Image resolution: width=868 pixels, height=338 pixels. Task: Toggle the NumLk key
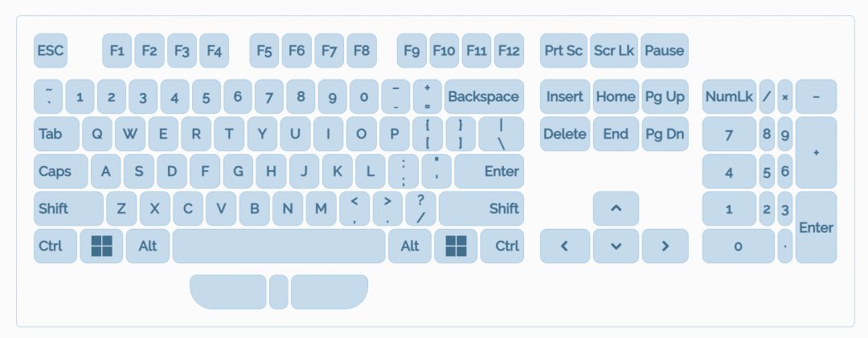729,97
